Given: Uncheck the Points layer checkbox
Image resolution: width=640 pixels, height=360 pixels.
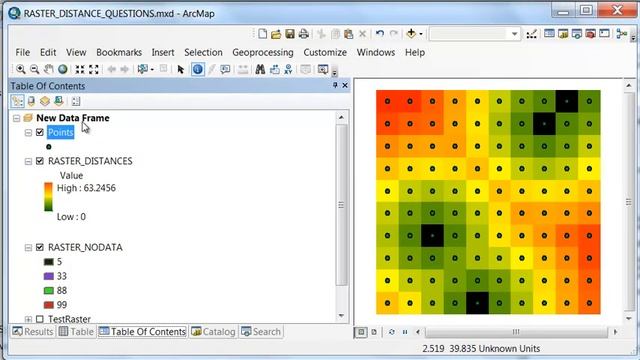Looking at the screenshot, I should [40, 132].
